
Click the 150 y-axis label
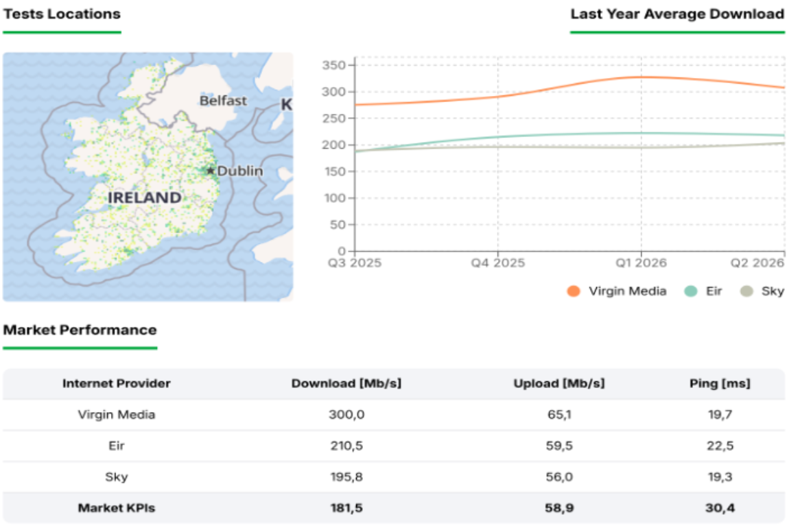tap(336, 171)
